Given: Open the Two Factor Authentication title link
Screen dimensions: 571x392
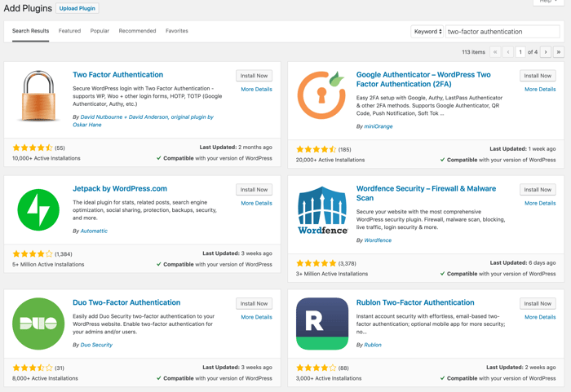Looking at the screenshot, I should point(118,75).
